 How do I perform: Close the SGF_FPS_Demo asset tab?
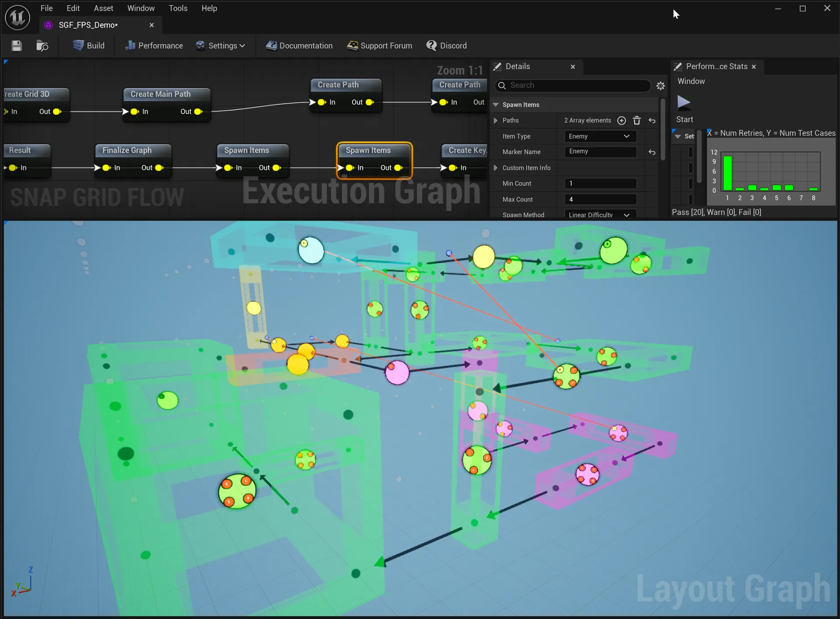151,25
